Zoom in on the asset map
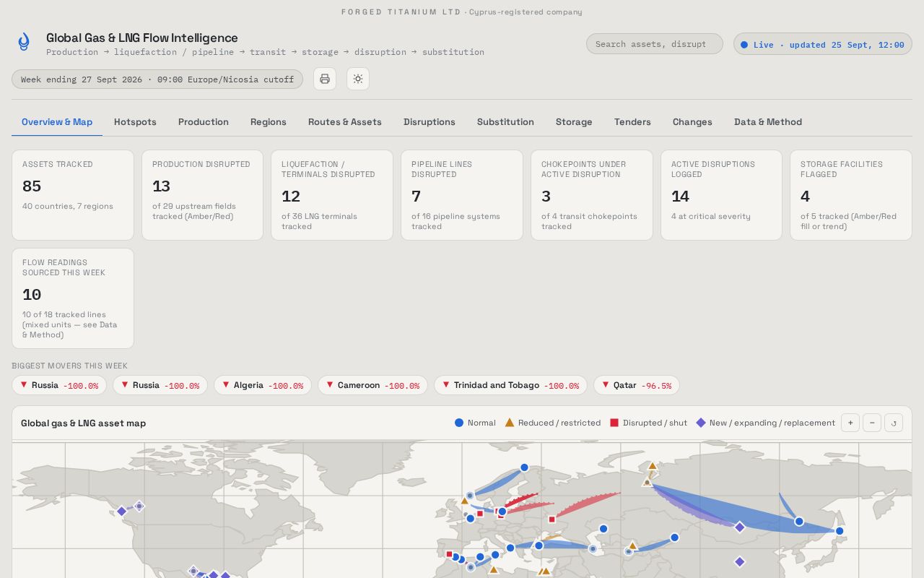This screenshot has height=578, width=924. 850,423
